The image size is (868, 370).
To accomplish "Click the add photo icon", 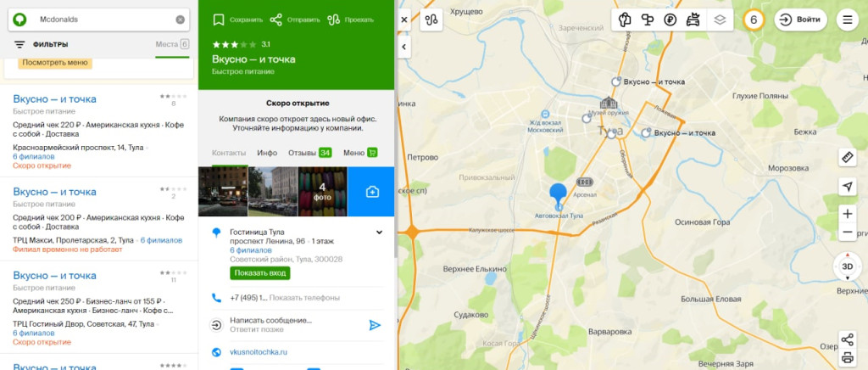I will (371, 192).
